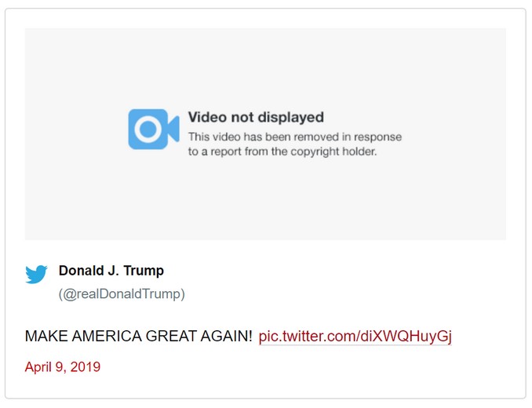Click the word "AMERICA" in the tweet text

tap(106, 337)
